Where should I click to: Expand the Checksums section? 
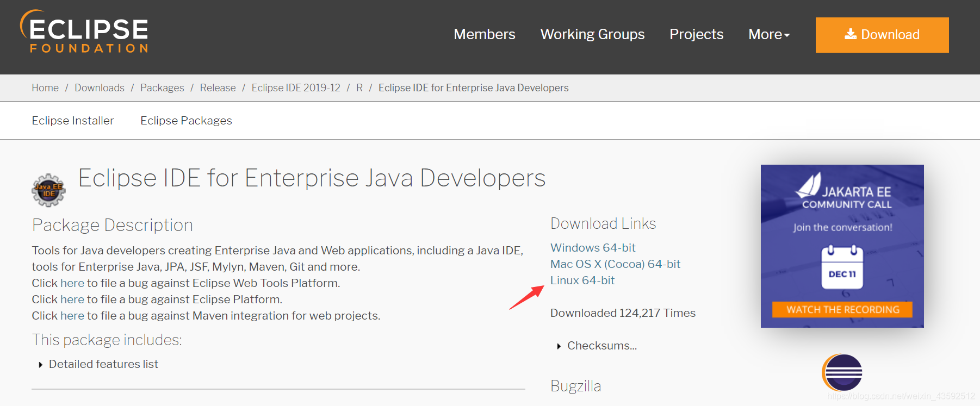tap(597, 346)
